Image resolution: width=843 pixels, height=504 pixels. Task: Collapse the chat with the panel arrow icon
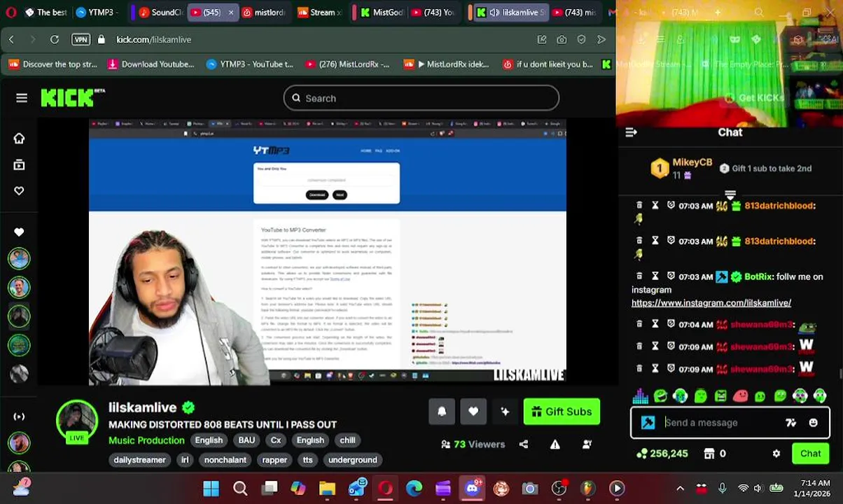[631, 132]
